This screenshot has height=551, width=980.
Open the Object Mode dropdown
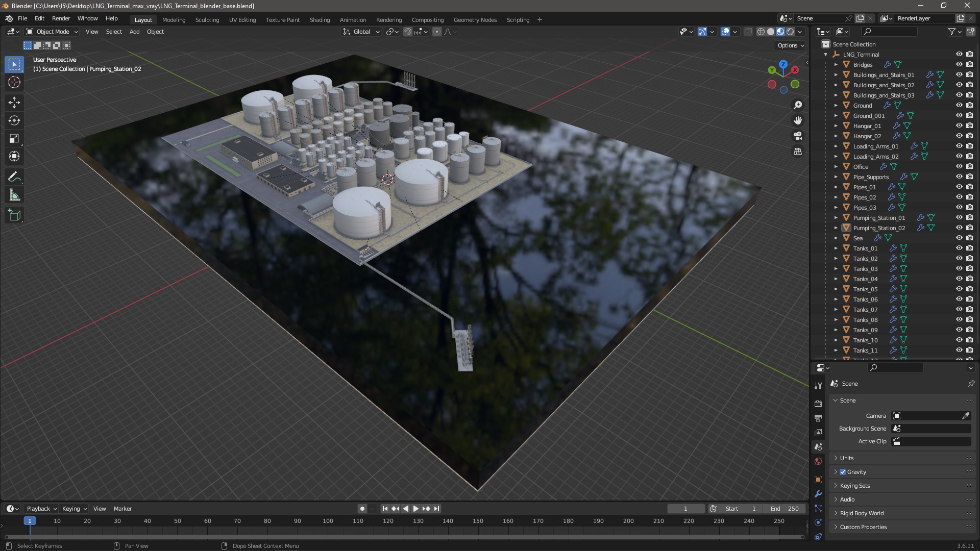[x=52, y=32]
